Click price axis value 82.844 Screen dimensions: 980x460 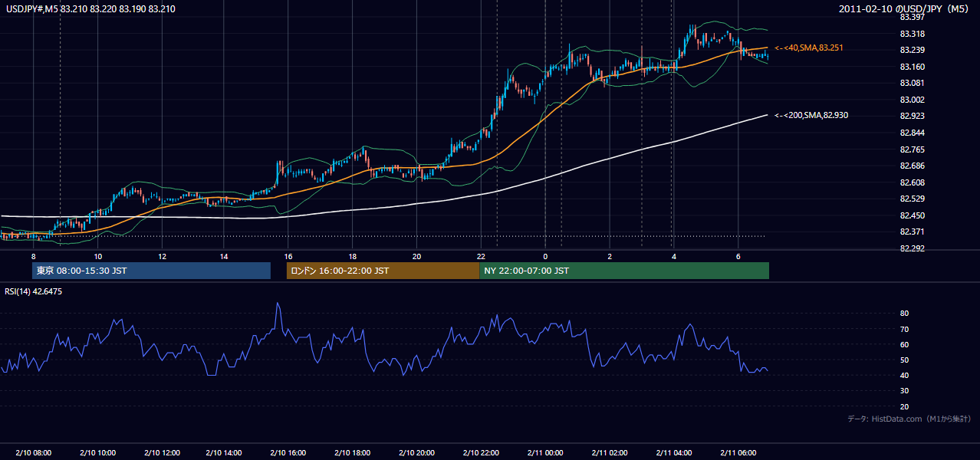(x=912, y=133)
